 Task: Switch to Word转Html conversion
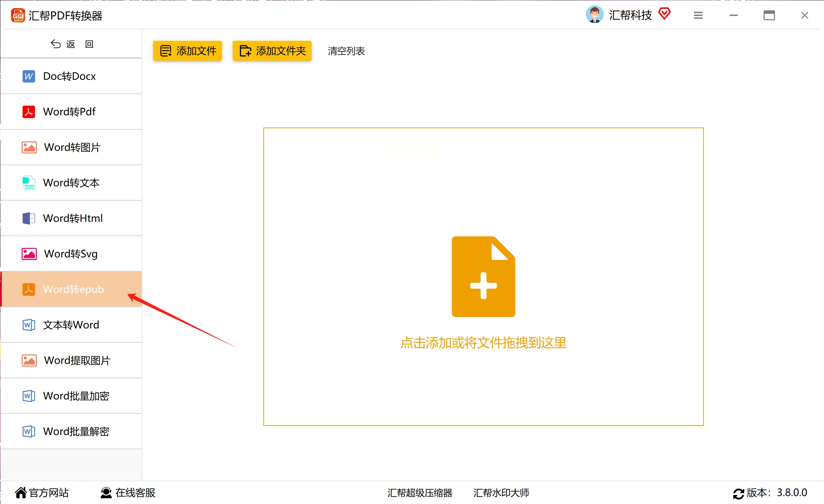click(x=73, y=218)
